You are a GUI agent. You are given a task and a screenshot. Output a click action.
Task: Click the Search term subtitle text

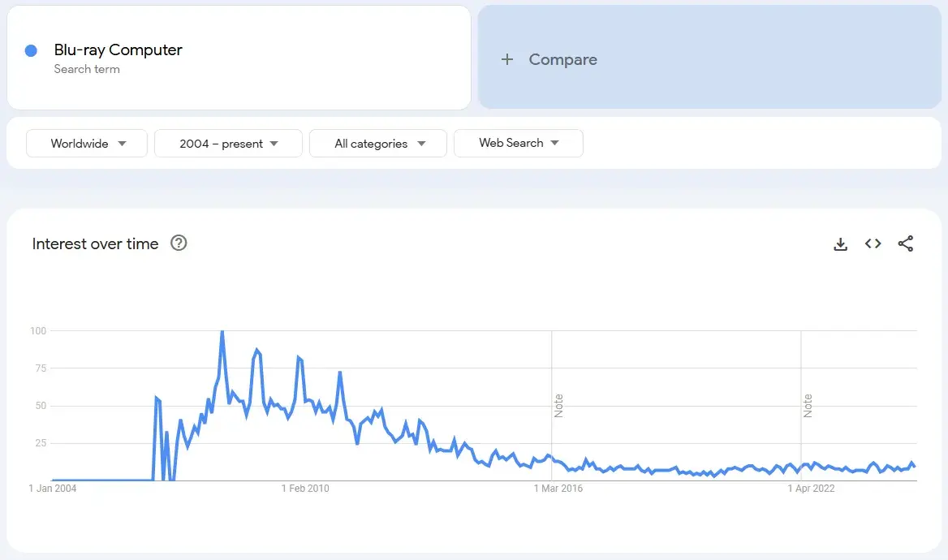point(87,69)
